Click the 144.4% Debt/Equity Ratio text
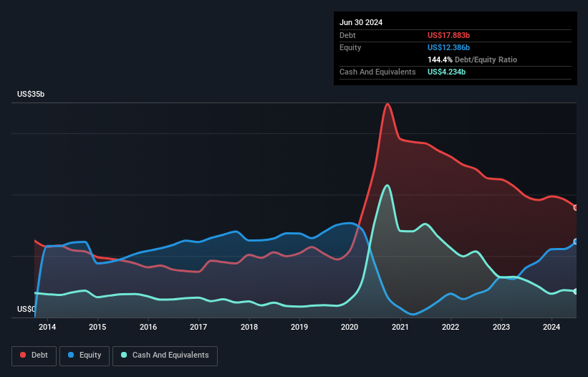Image resolution: width=588 pixels, height=377 pixels. click(472, 59)
